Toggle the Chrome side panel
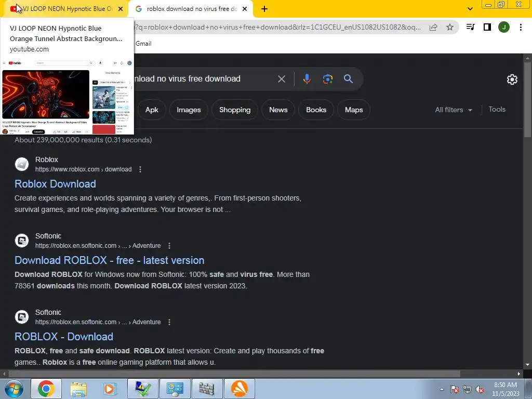 (x=487, y=27)
